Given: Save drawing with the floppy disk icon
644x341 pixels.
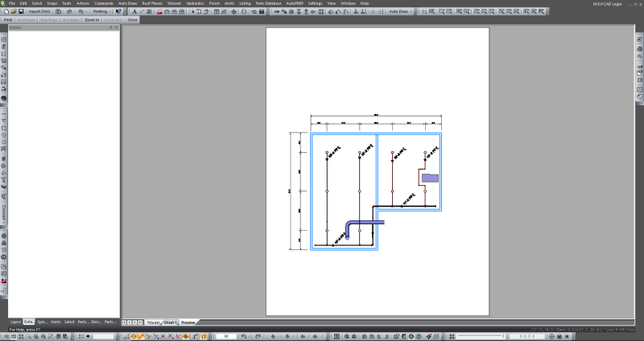Looking at the screenshot, I should 22,11.
